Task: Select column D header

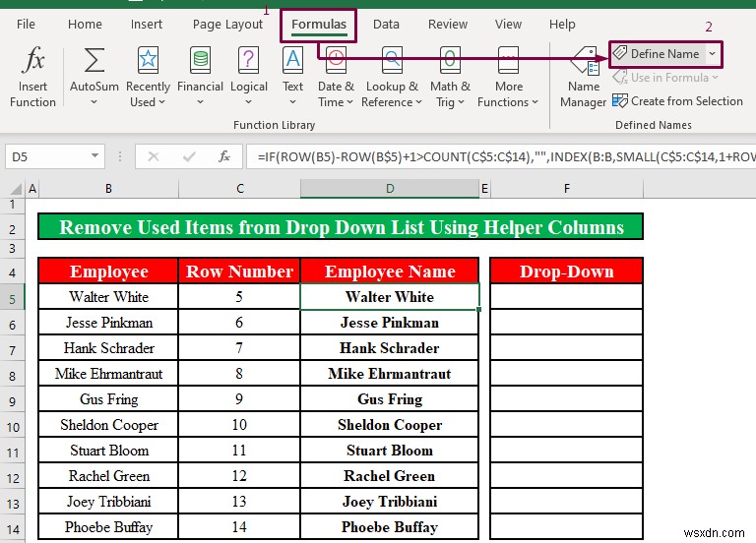Action: [390, 189]
